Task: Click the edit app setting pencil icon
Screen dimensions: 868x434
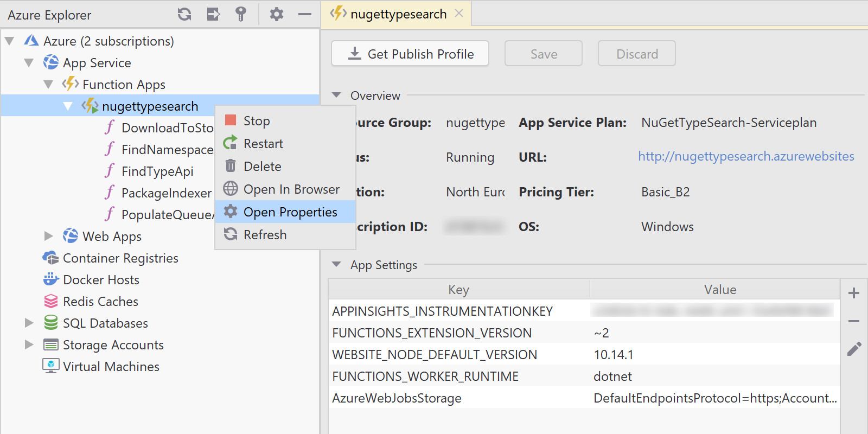Action: click(854, 349)
